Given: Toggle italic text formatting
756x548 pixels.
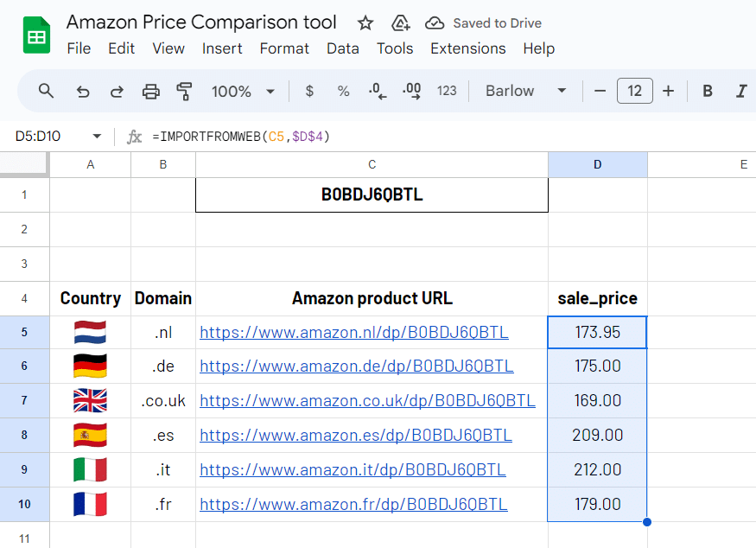Looking at the screenshot, I should [740, 91].
